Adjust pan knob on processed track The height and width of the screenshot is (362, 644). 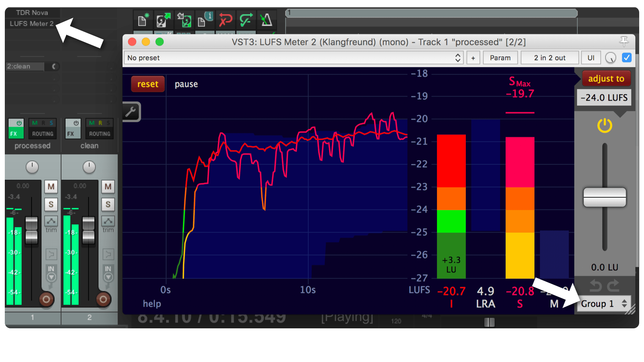coord(32,167)
